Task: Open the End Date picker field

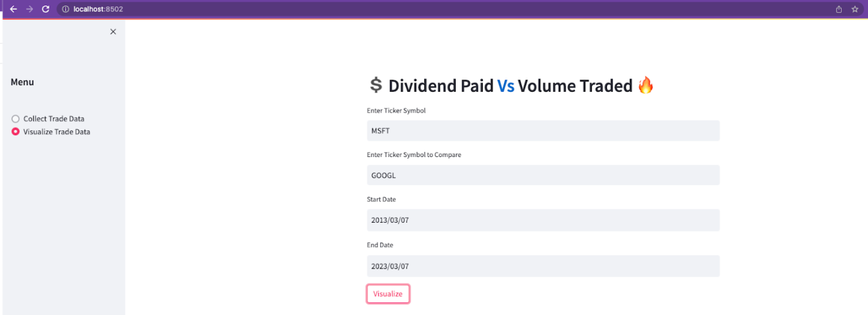Action: pyautogui.click(x=542, y=266)
